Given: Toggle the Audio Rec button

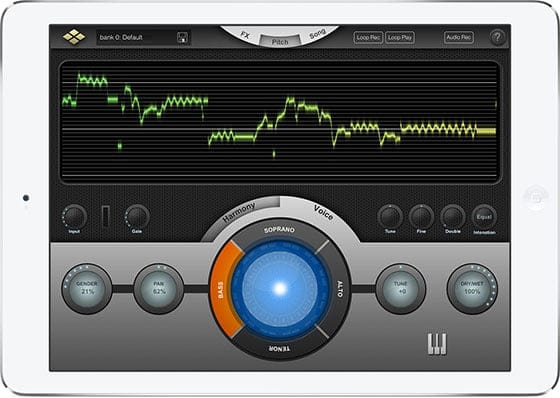Looking at the screenshot, I should tap(459, 37).
